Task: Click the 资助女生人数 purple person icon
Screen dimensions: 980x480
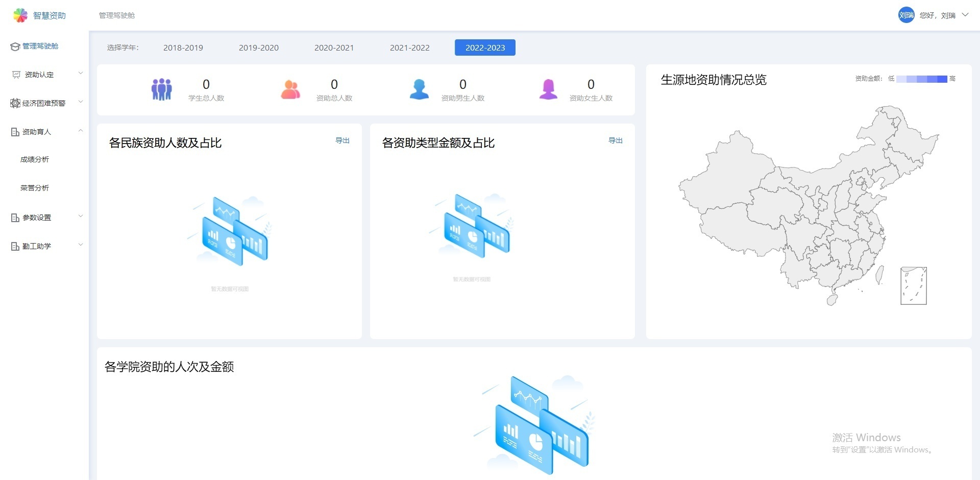Action: (x=548, y=89)
